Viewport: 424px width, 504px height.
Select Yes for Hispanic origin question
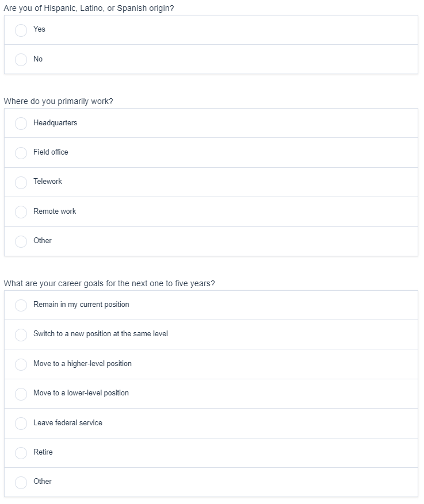[x=21, y=30]
